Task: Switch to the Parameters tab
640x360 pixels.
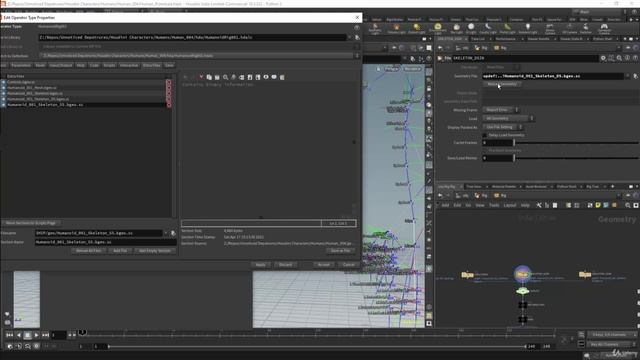Action: 21,65
